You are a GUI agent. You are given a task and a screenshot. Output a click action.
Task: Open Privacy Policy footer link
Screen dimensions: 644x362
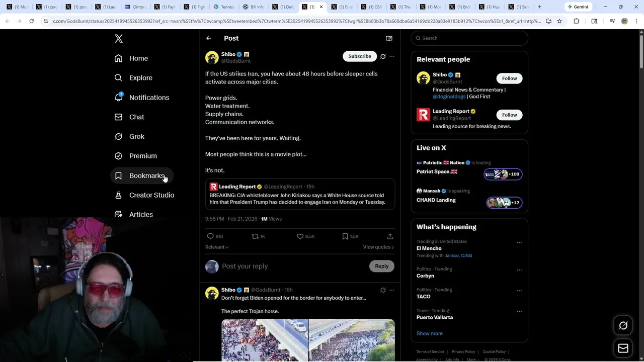pyautogui.click(x=463, y=352)
